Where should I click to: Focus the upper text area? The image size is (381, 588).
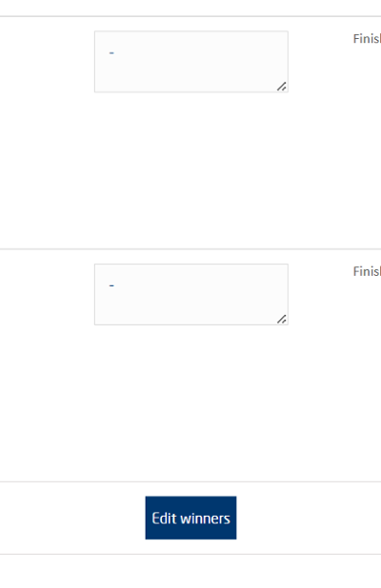(191, 62)
